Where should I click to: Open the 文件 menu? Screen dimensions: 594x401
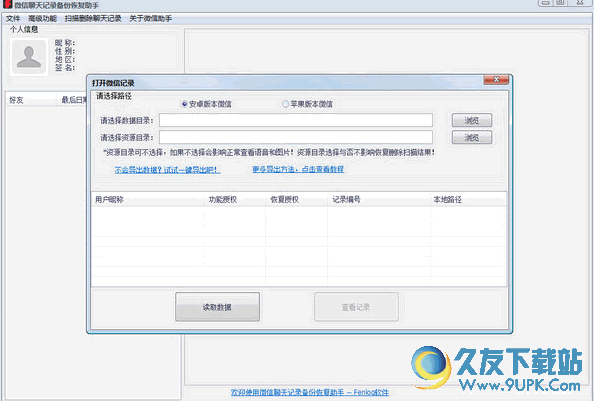click(13, 19)
